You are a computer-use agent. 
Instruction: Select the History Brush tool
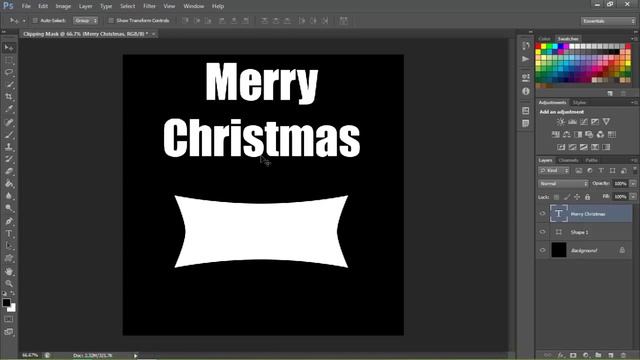pos(9,159)
